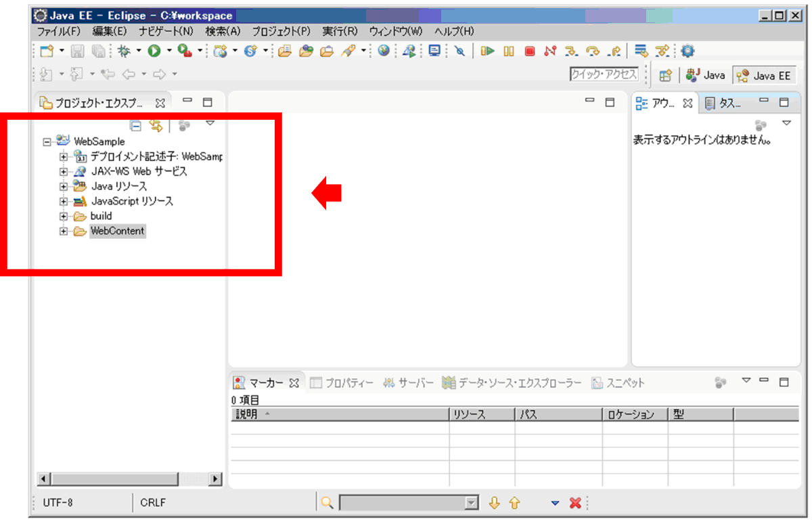Switch to the プロパティー tab
The height and width of the screenshot is (523, 812).
coord(342,383)
